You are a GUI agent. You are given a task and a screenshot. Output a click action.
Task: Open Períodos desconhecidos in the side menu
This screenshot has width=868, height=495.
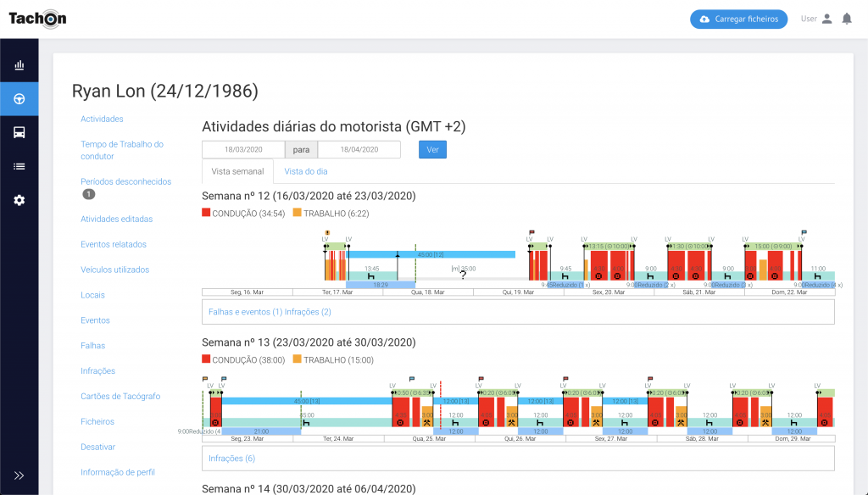click(125, 181)
